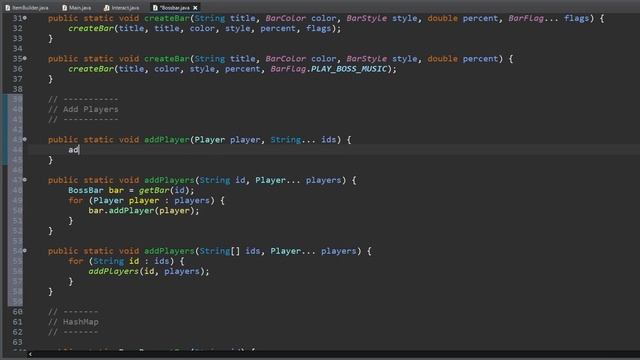Click "String... ids" parameter in addPlayer
This screenshot has height=360, width=640.
click(303, 140)
